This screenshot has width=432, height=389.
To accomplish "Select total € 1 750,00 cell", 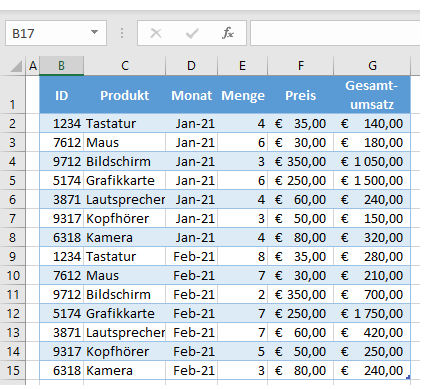I will coord(372,313).
